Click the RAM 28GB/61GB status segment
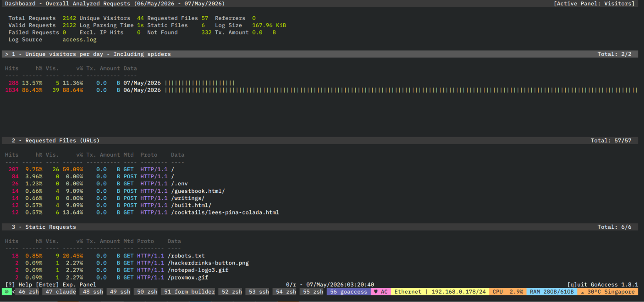This screenshot has width=644, height=302. tap(552, 292)
